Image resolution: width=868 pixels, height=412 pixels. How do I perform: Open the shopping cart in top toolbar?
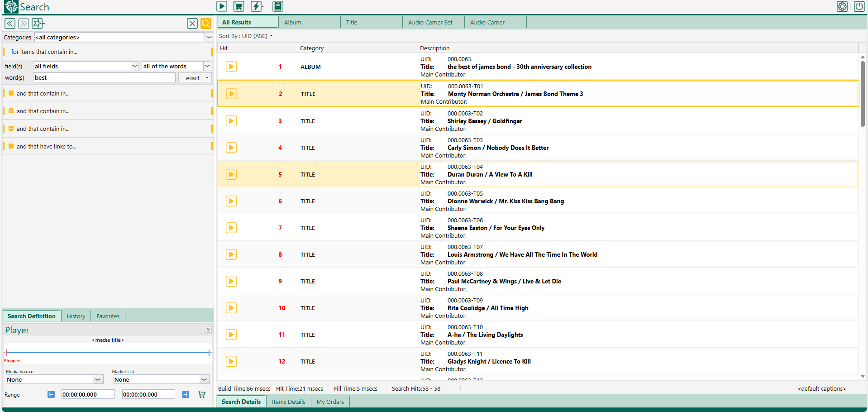click(238, 6)
